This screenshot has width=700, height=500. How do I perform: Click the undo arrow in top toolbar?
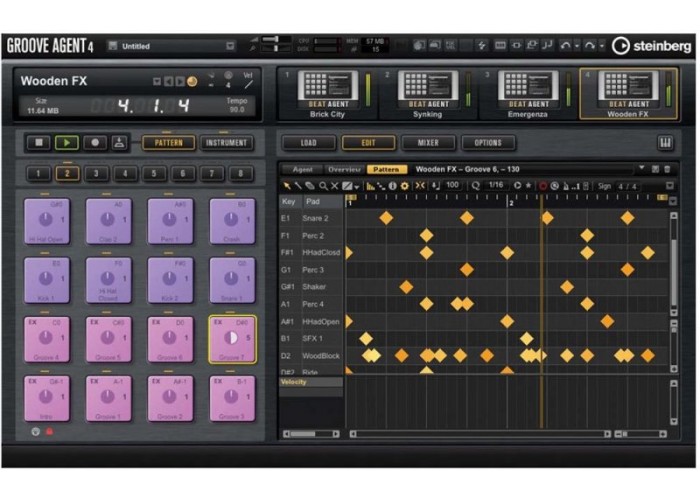[x=566, y=46]
